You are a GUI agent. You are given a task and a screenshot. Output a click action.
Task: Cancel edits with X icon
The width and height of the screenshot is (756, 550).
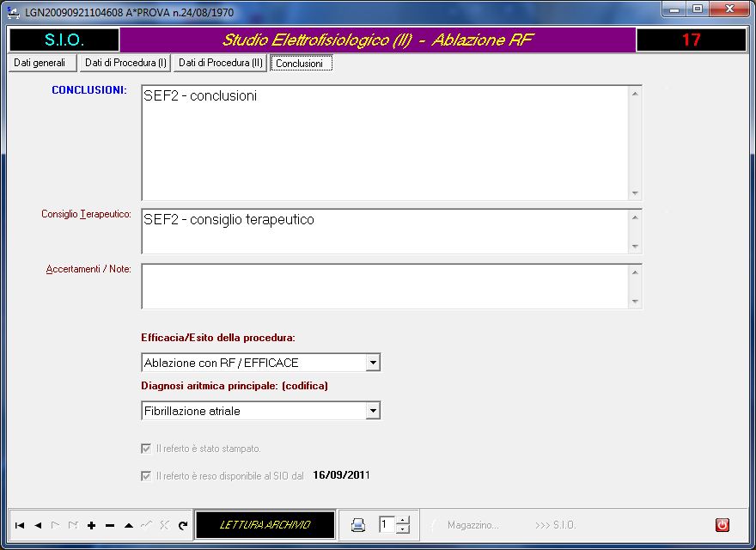[164, 525]
